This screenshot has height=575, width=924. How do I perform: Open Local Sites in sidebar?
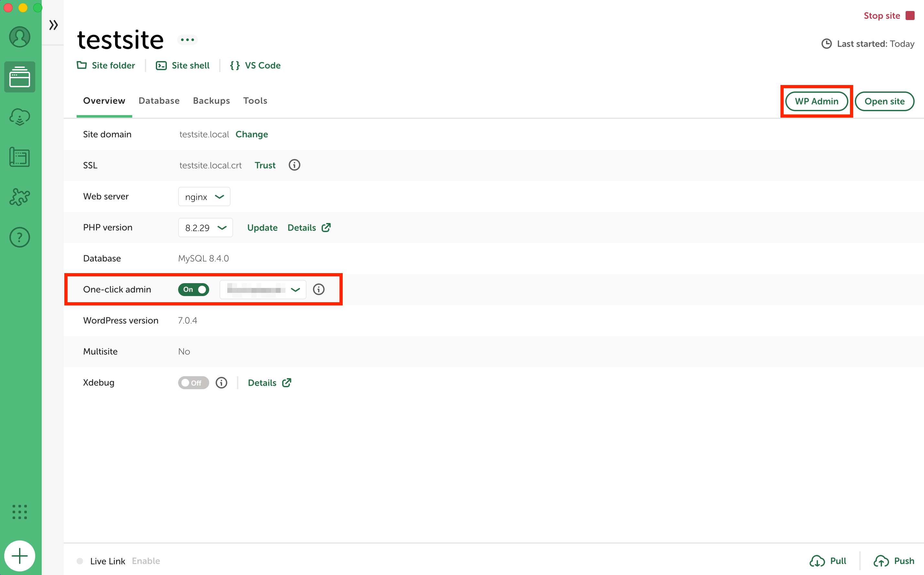[x=20, y=77]
